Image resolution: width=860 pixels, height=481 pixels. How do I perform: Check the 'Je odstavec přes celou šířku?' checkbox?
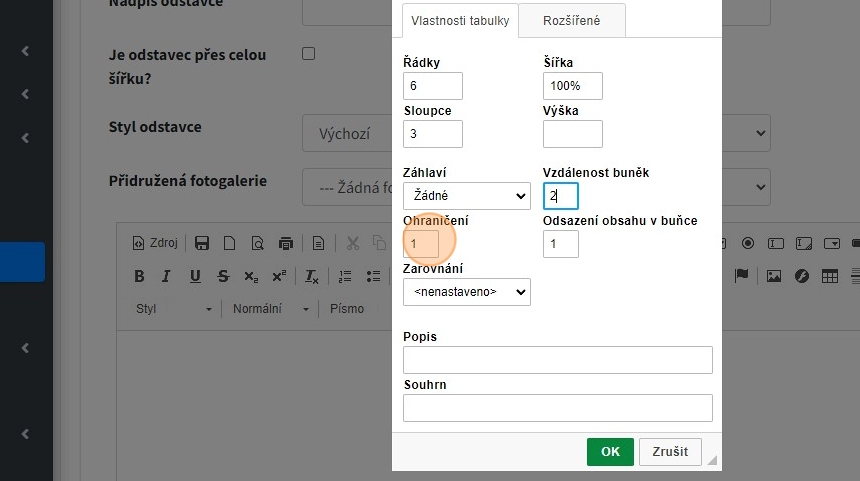click(308, 54)
